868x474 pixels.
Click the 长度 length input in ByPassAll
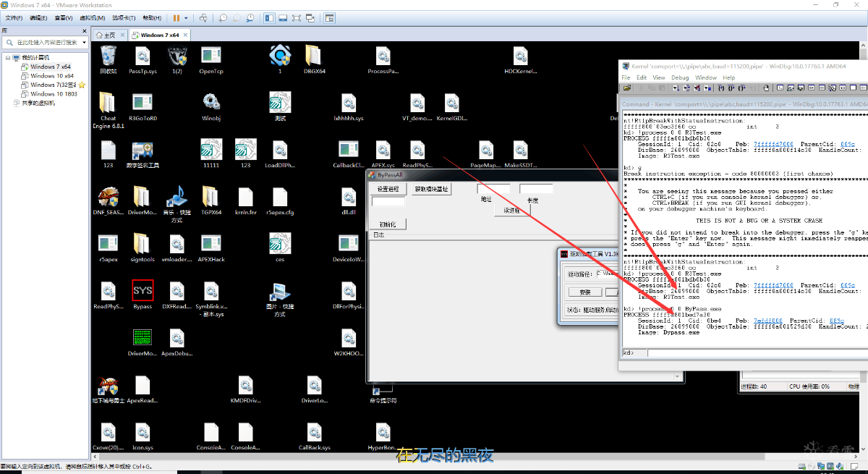click(x=536, y=189)
